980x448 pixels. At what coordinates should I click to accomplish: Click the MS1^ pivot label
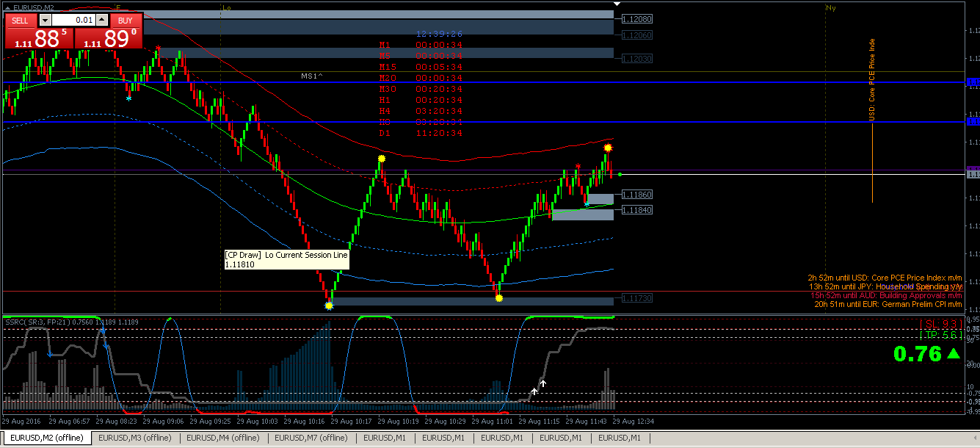311,76
